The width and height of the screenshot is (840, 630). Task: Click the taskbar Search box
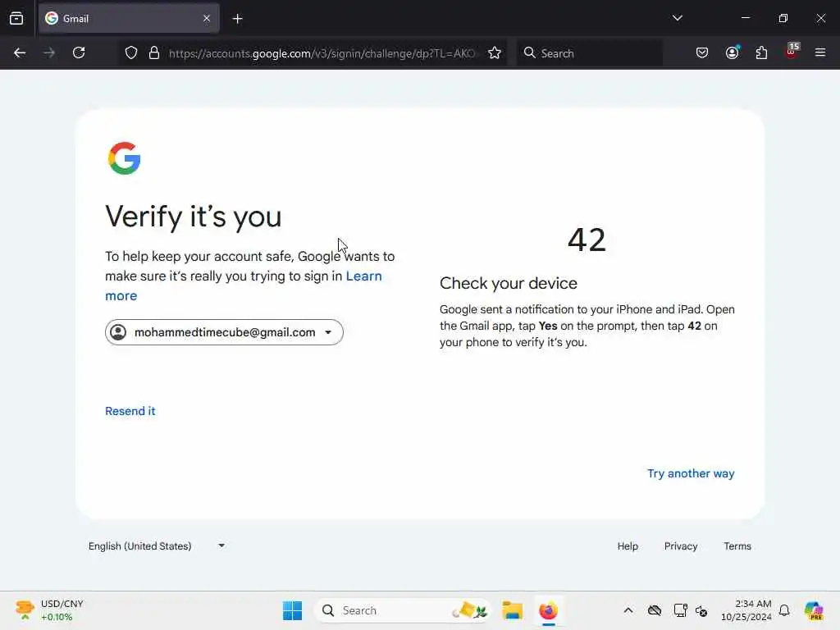click(x=403, y=610)
